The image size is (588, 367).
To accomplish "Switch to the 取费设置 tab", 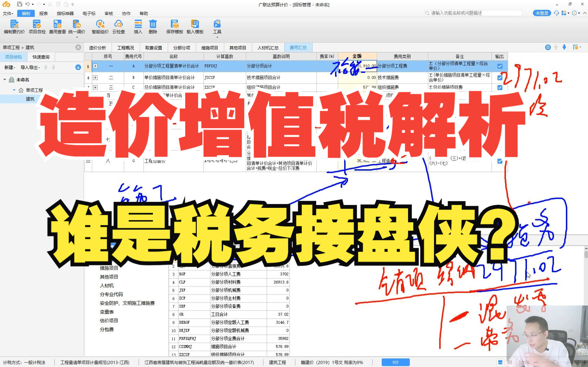I will coord(154,48).
